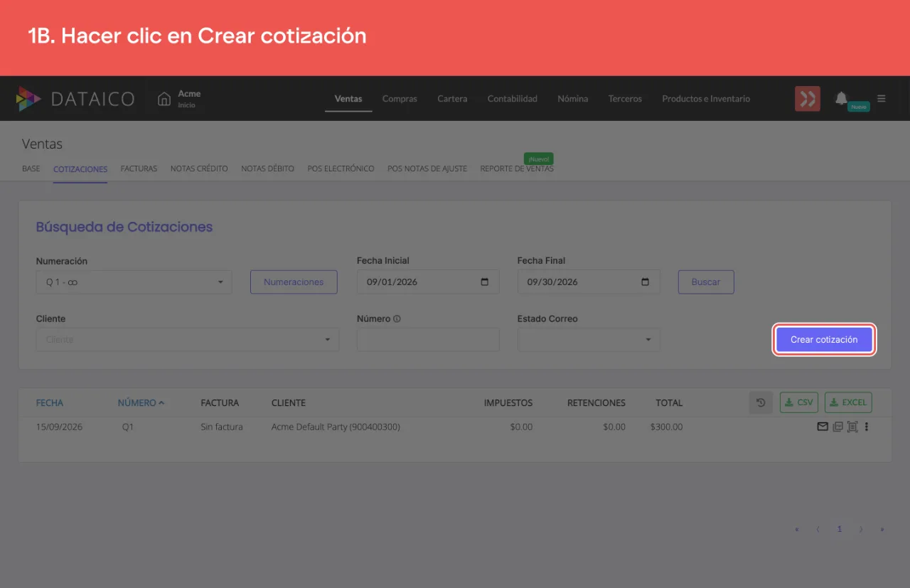Download the quotations as EXCEL
910x588 pixels.
848,402
